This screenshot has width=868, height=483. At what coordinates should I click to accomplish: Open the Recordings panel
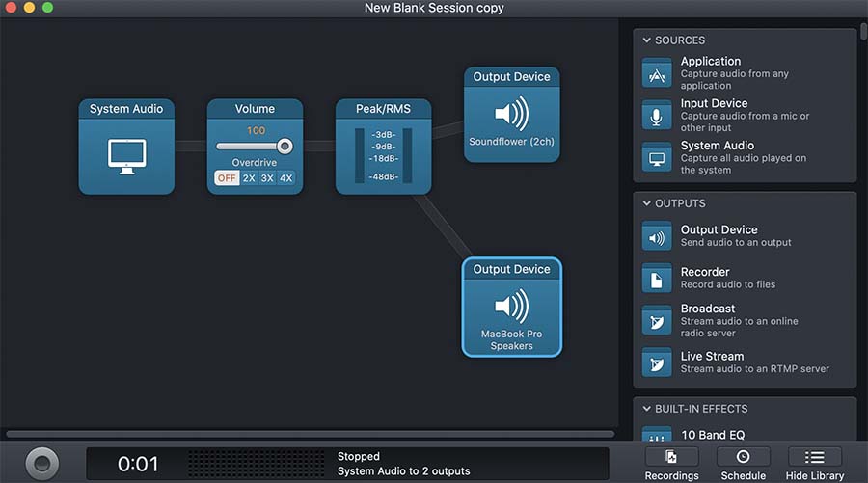click(671, 463)
